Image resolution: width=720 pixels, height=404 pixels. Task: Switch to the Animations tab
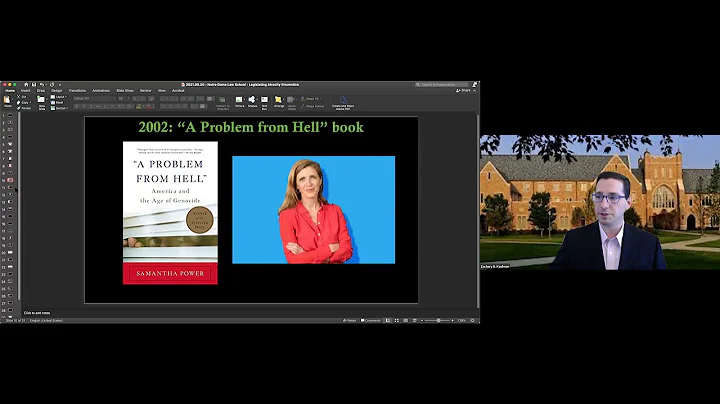point(101,90)
